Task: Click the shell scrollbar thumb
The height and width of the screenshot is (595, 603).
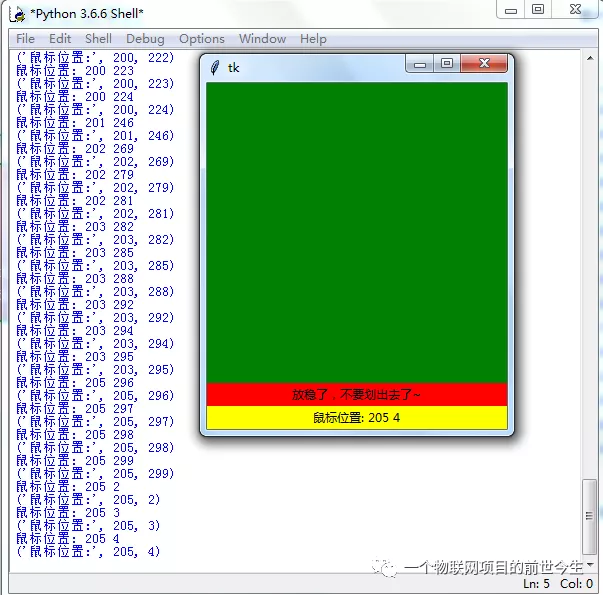Action: point(589,516)
